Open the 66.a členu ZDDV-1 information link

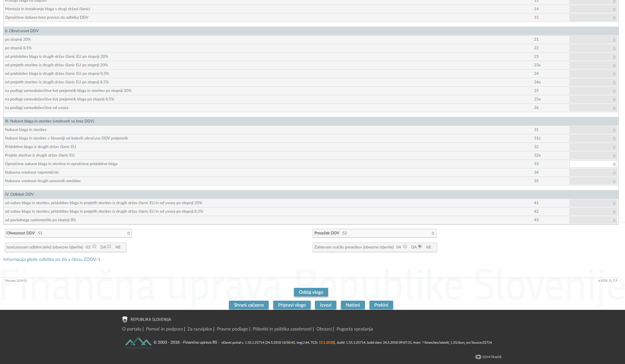[52, 259]
